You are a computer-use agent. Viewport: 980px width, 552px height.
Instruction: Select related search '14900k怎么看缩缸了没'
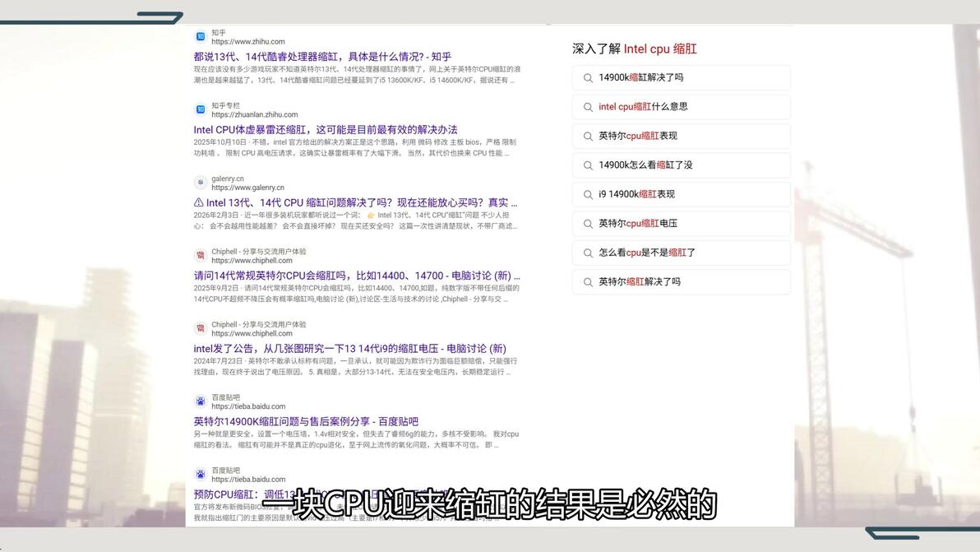(681, 165)
